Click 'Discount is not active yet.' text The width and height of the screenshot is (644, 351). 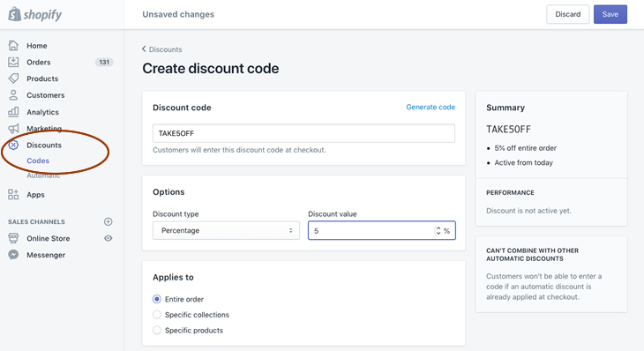click(x=528, y=211)
